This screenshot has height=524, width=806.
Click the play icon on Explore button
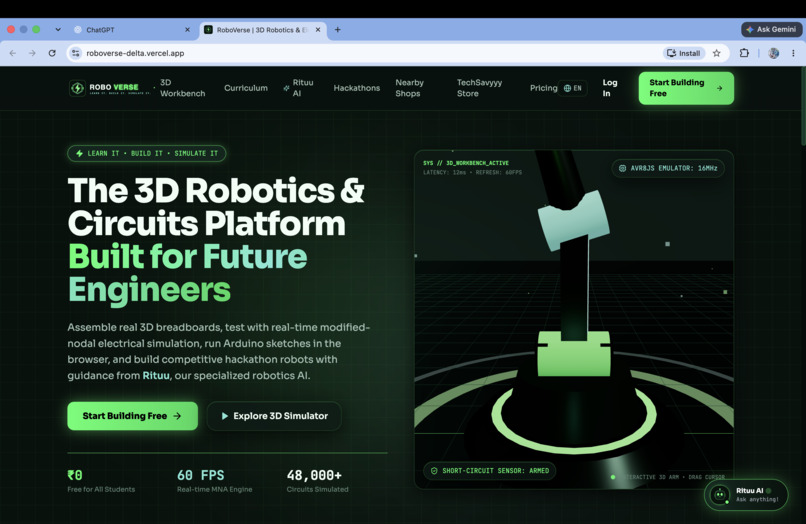225,415
